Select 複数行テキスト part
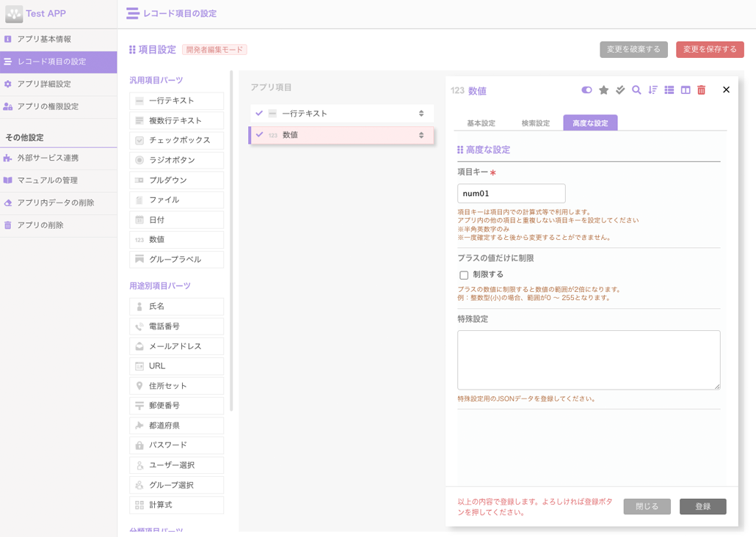Image resolution: width=756 pixels, height=537 pixels. [176, 120]
